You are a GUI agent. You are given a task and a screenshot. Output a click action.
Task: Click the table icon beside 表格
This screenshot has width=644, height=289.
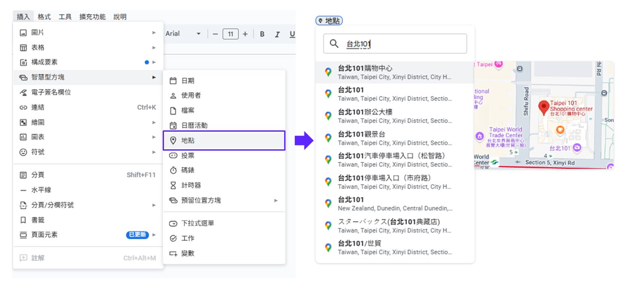pos(23,48)
